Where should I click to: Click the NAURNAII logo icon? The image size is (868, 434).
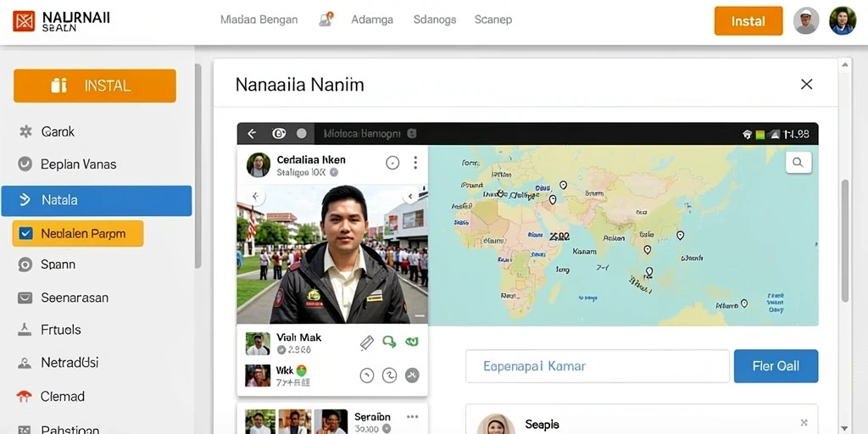coord(23,21)
